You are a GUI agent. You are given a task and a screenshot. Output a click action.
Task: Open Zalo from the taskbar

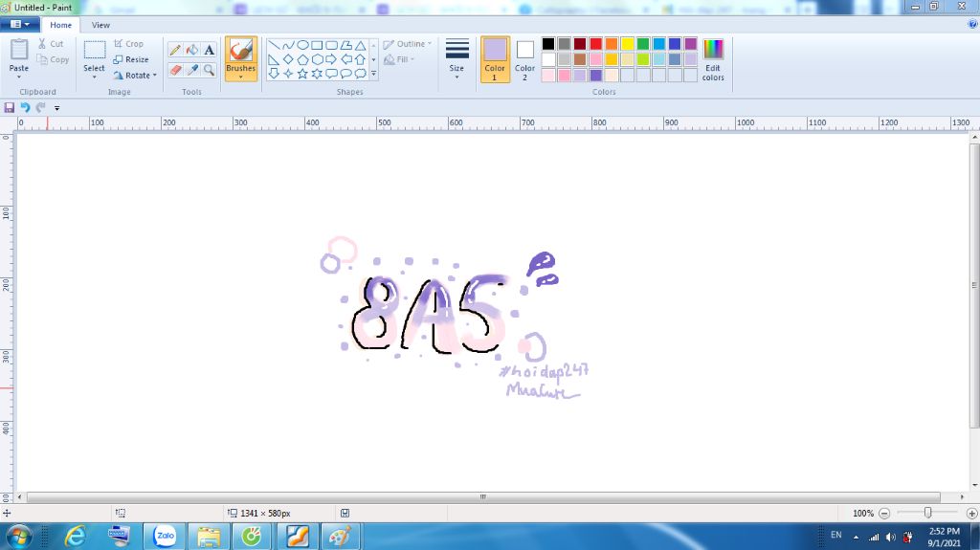pos(165,537)
